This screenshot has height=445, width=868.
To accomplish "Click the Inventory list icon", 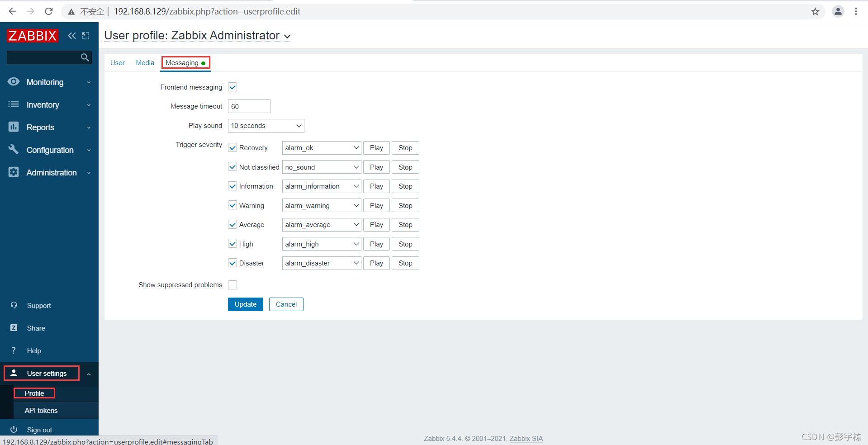I will pos(14,104).
